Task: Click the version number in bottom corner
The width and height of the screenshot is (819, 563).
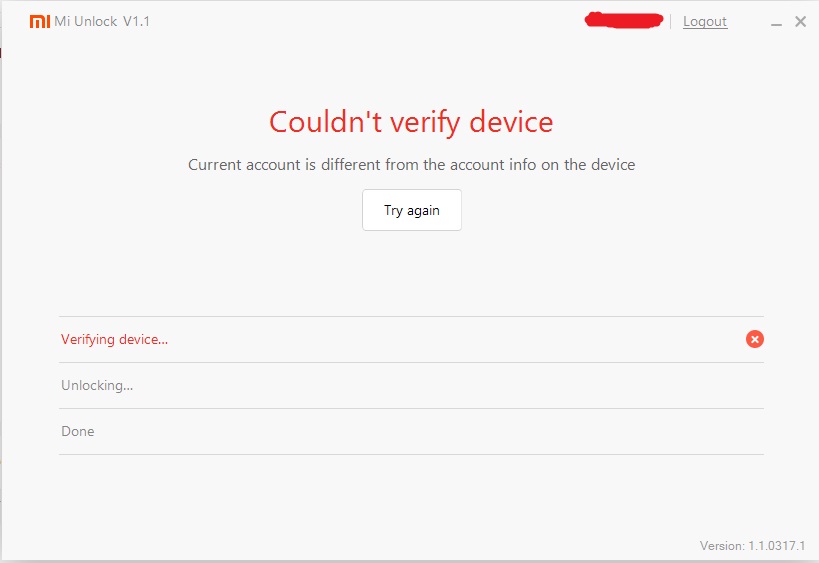Action: click(752, 546)
